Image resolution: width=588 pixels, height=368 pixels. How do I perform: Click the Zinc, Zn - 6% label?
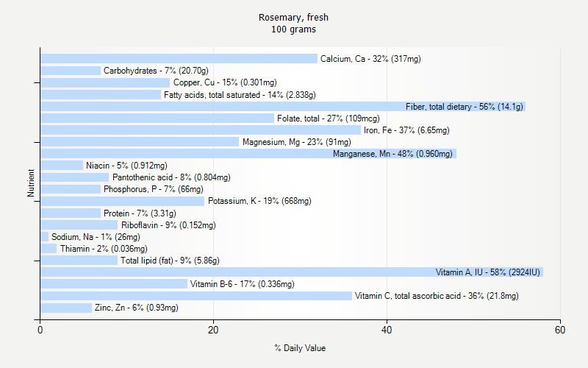(137, 308)
